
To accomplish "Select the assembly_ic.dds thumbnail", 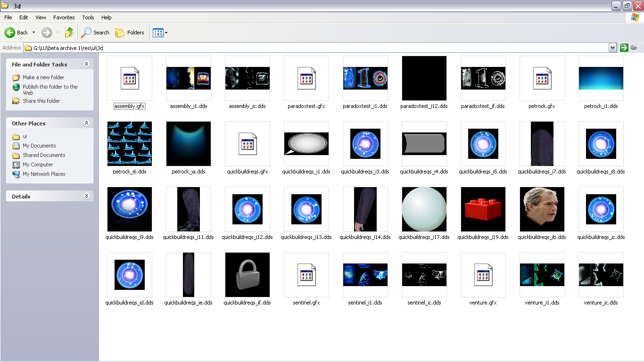I will coord(248,78).
